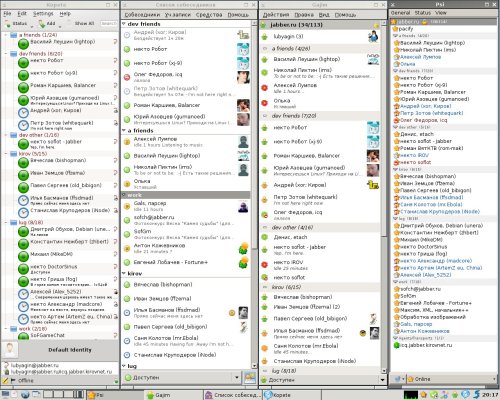Collapse the 'dev friends' group in Kopete
Screen dimensions: 500x400
(x=6, y=53)
